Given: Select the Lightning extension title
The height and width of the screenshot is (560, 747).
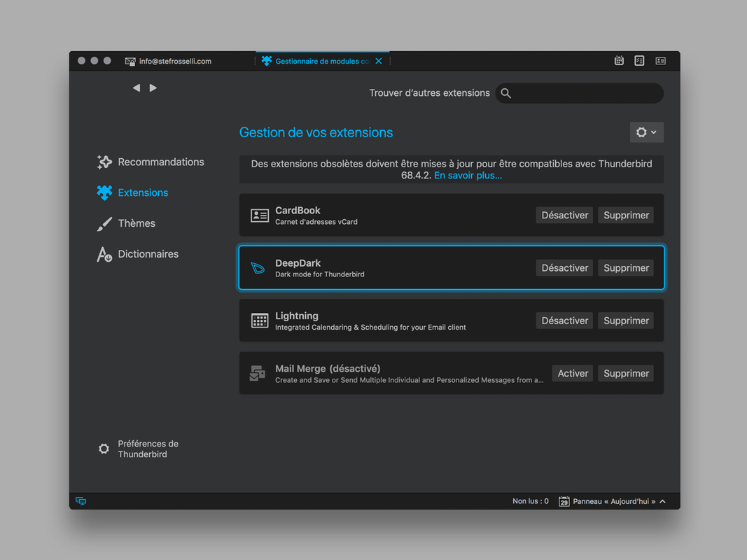Looking at the screenshot, I should pos(296,316).
